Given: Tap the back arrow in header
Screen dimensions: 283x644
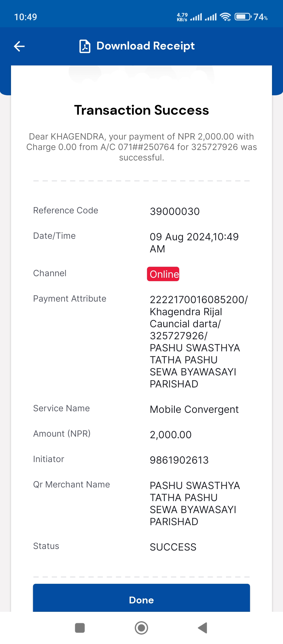Looking at the screenshot, I should (19, 46).
